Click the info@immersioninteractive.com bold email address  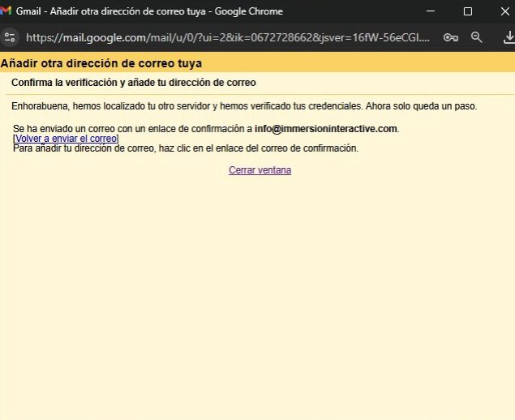tap(326, 129)
